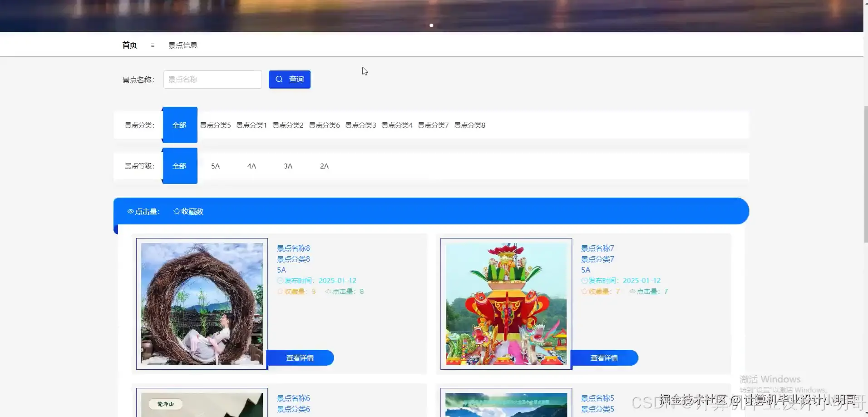Image resolution: width=868 pixels, height=417 pixels.
Task: Toggle 全部 under 景点等级
Action: click(180, 166)
